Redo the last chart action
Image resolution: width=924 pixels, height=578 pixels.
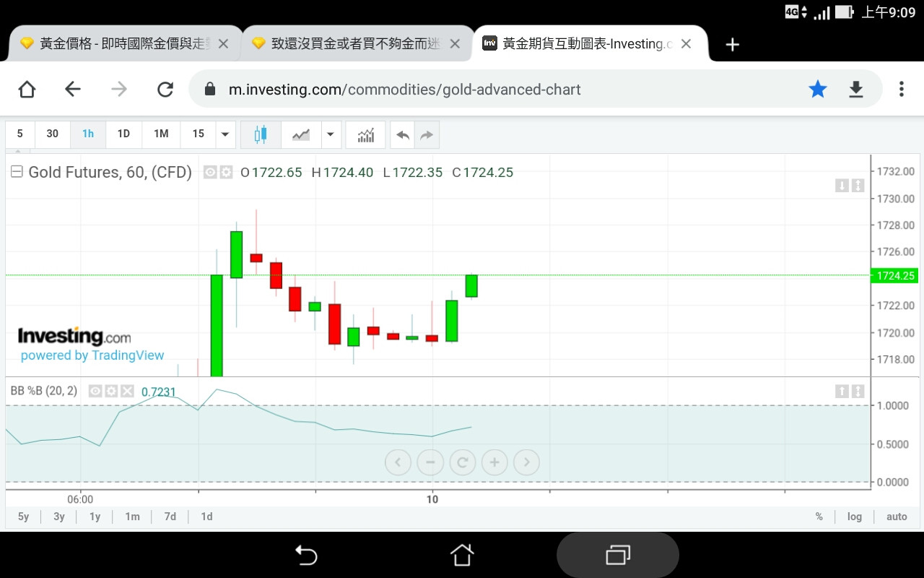pyautogui.click(x=427, y=134)
